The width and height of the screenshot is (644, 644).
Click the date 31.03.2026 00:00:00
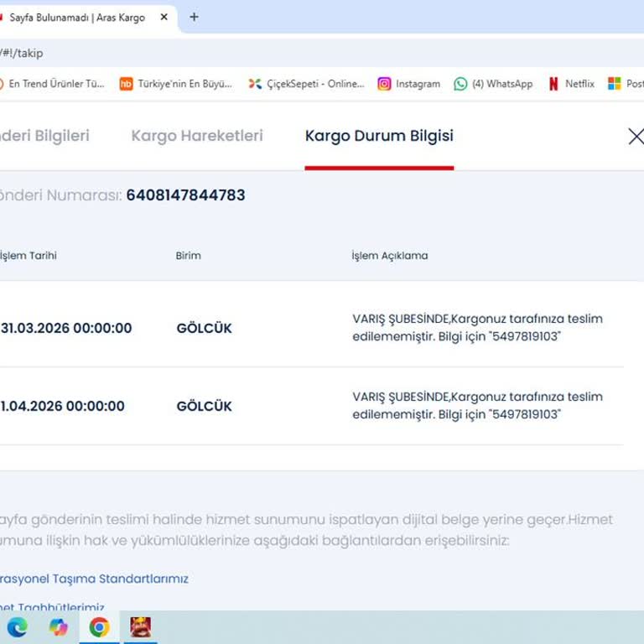tap(66, 328)
